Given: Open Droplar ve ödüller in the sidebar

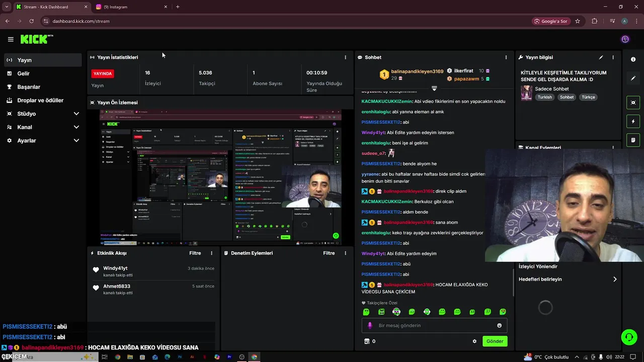Looking at the screenshot, I should point(43,101).
